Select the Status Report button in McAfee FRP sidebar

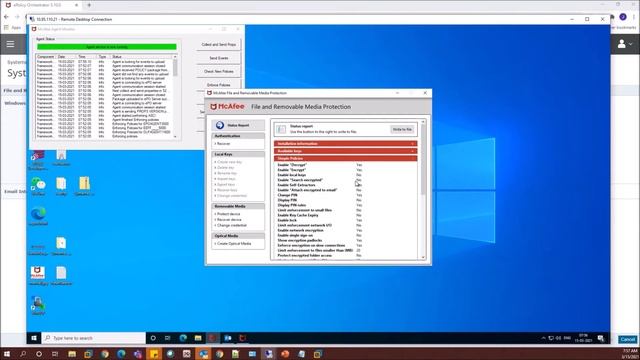238,125
